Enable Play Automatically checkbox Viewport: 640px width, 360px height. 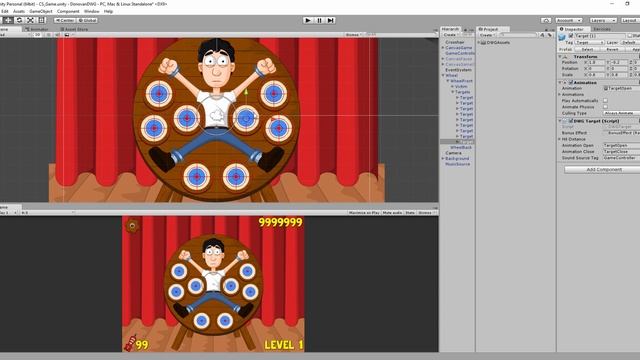click(605, 100)
